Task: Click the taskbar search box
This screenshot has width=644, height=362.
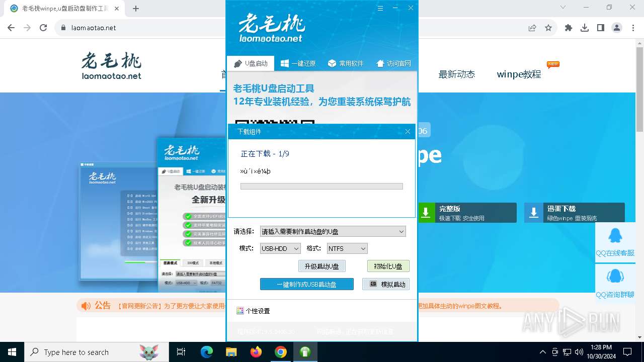Action: [97, 352]
